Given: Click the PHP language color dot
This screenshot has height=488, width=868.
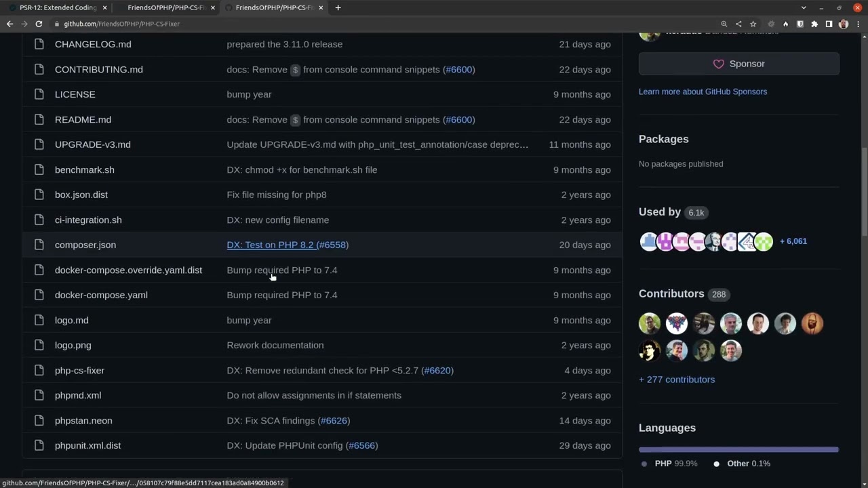Looking at the screenshot, I should [x=644, y=464].
